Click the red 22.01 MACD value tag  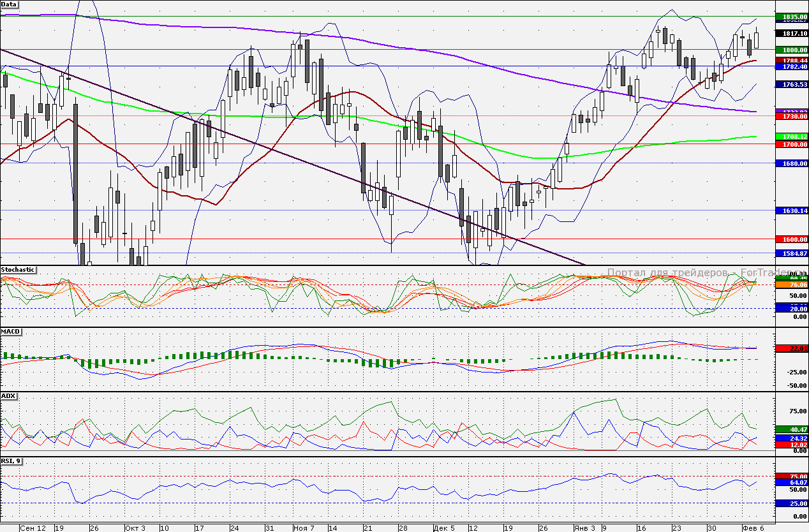pyautogui.click(x=791, y=348)
